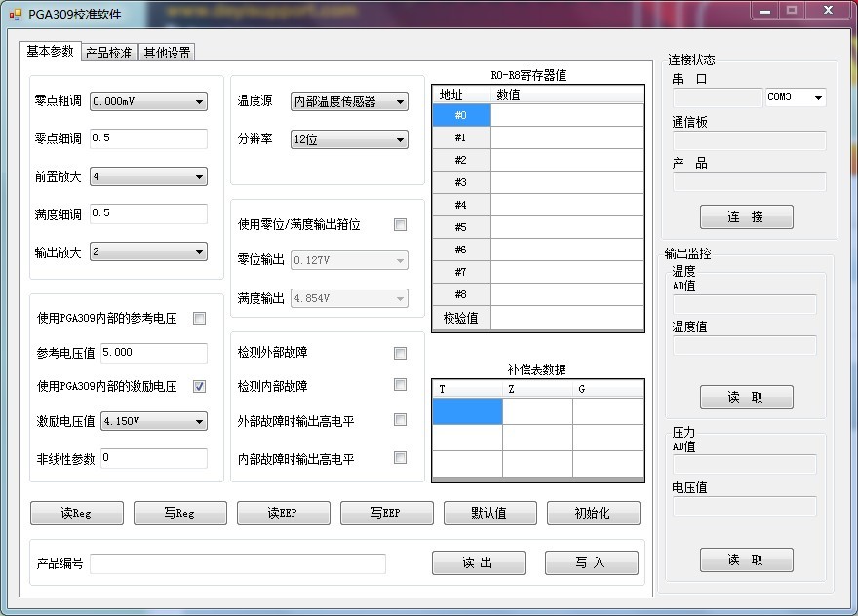Click the 电压值 field
The width and height of the screenshot is (858, 616).
[745, 506]
